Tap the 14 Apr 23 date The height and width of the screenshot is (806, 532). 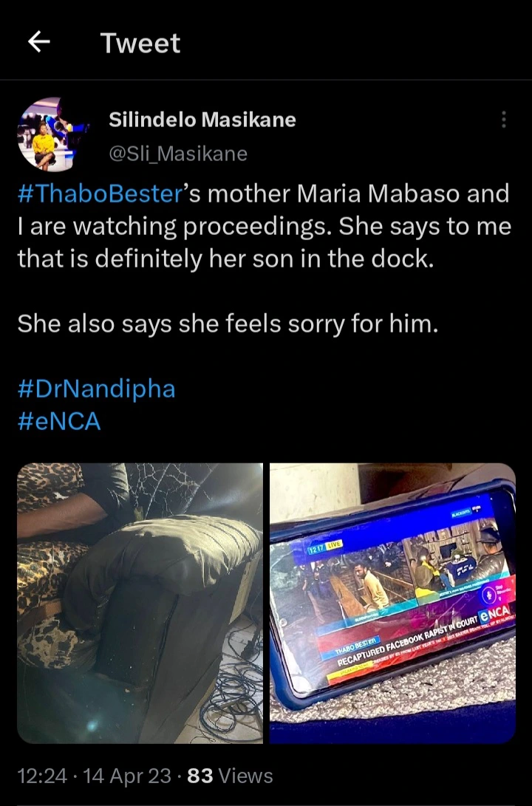(127, 776)
